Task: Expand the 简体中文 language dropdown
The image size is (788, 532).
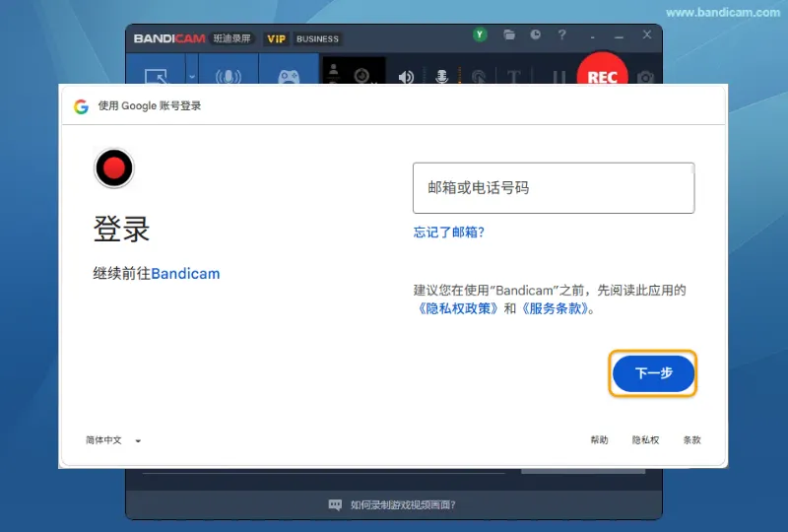Action: tap(113, 440)
